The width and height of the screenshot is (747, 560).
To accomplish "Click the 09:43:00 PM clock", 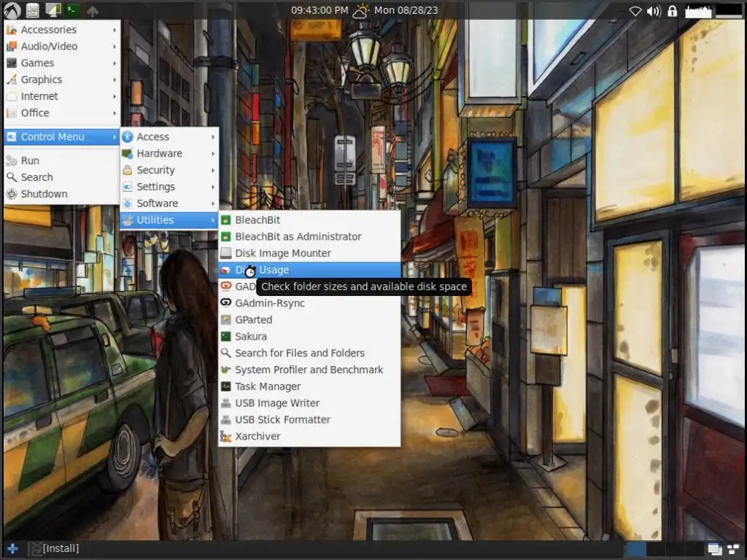I will (320, 10).
